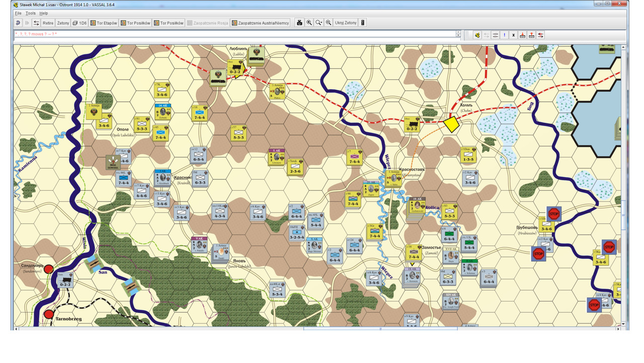Click the chat panel scroll up arrow

point(458,33)
